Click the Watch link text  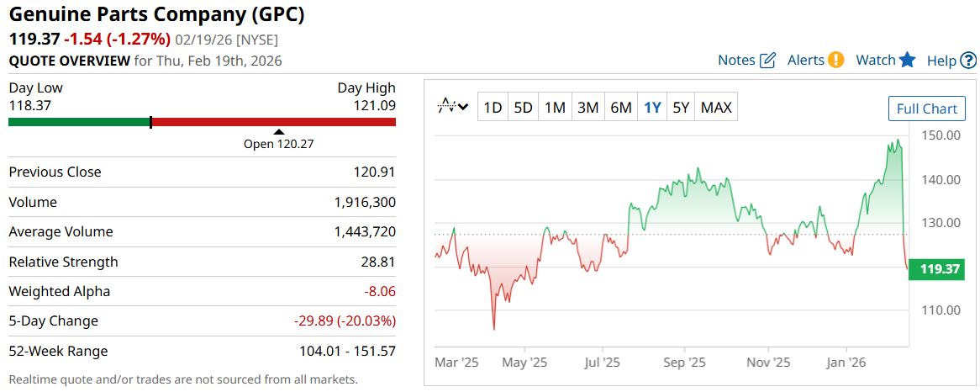tap(876, 61)
